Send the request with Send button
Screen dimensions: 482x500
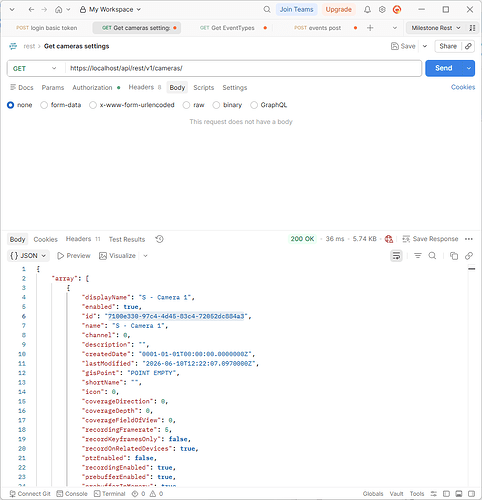(443, 68)
